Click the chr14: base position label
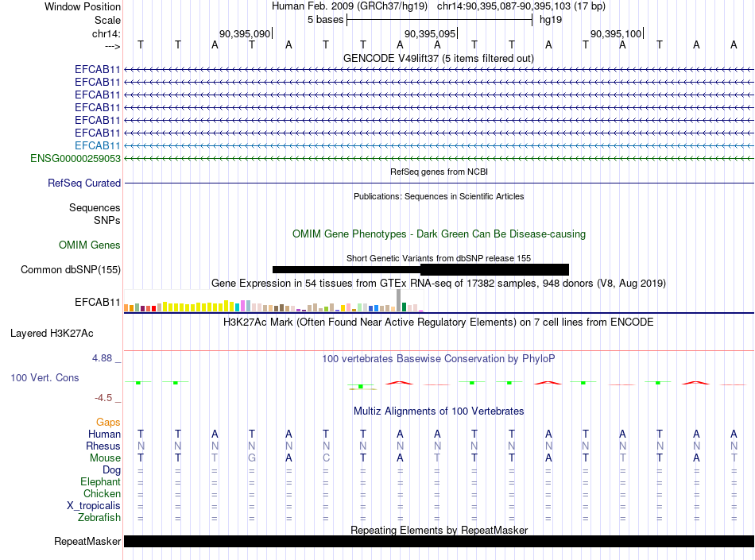The image size is (755, 560). click(x=106, y=33)
